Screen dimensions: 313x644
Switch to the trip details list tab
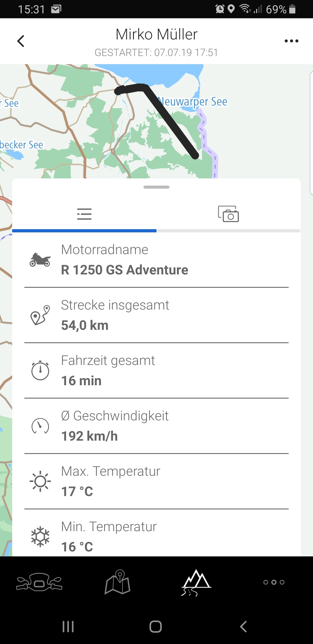coord(84,214)
